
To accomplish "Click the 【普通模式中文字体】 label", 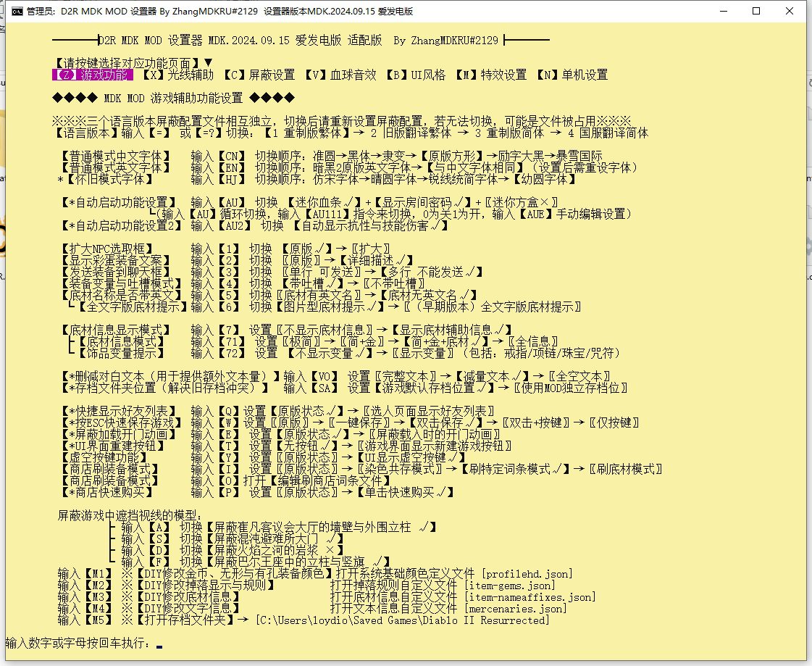I will pyautogui.click(x=115, y=156).
